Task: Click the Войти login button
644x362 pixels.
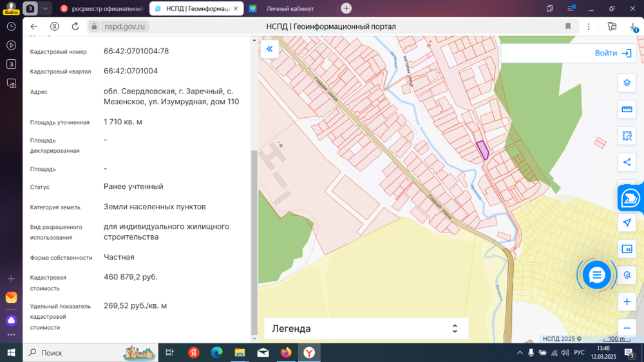Action: coord(613,53)
